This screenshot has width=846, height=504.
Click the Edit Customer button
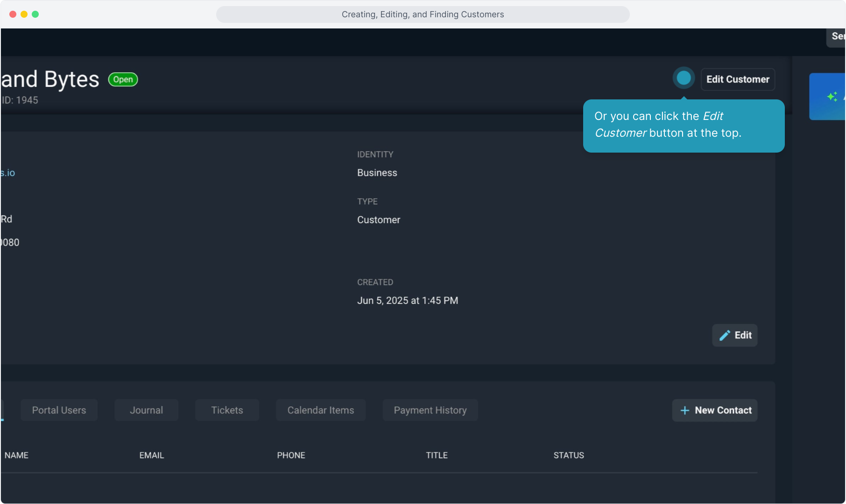coord(738,79)
